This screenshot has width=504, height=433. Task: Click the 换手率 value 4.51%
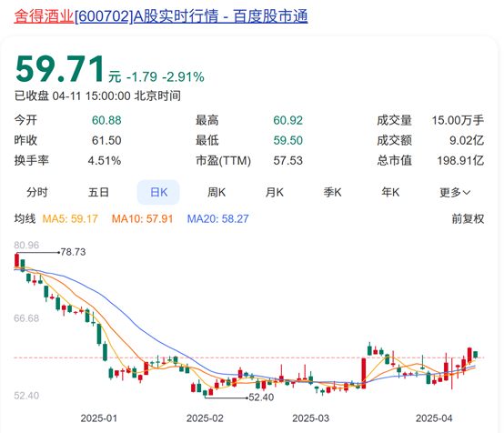coord(105,161)
